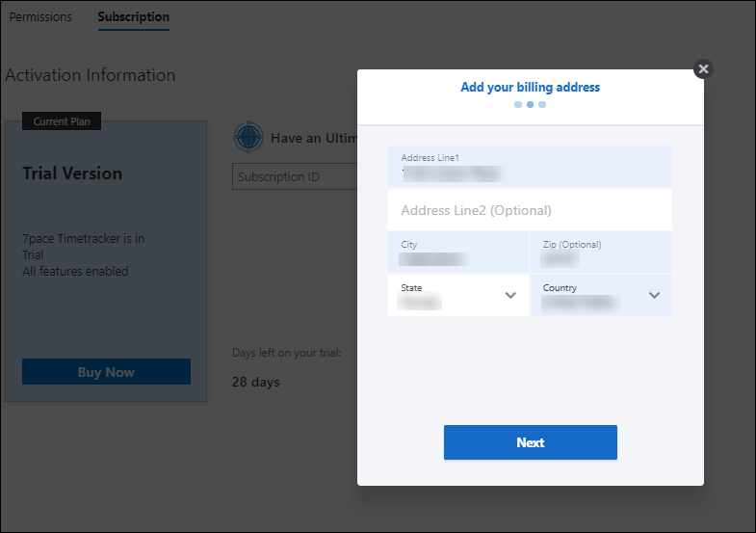Screen dimensions: 756x533
Task: Click the middle step dot in dialog
Action: [530, 105]
